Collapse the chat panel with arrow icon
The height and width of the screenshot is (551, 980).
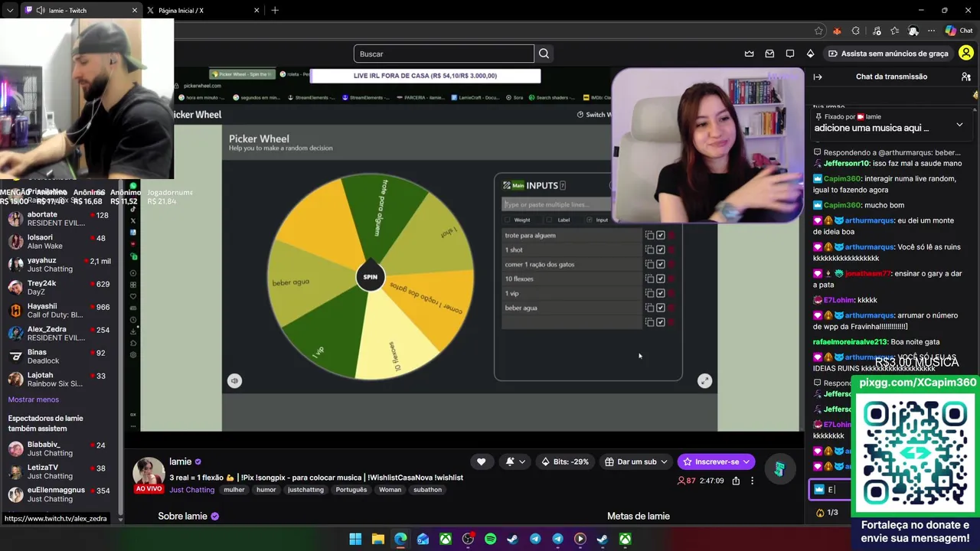point(818,77)
